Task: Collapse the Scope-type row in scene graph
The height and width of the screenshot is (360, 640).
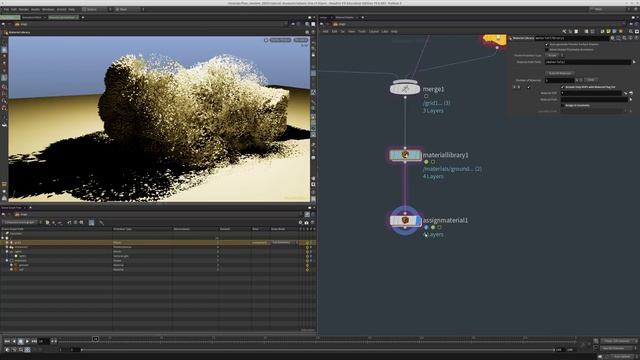Action: [7, 260]
